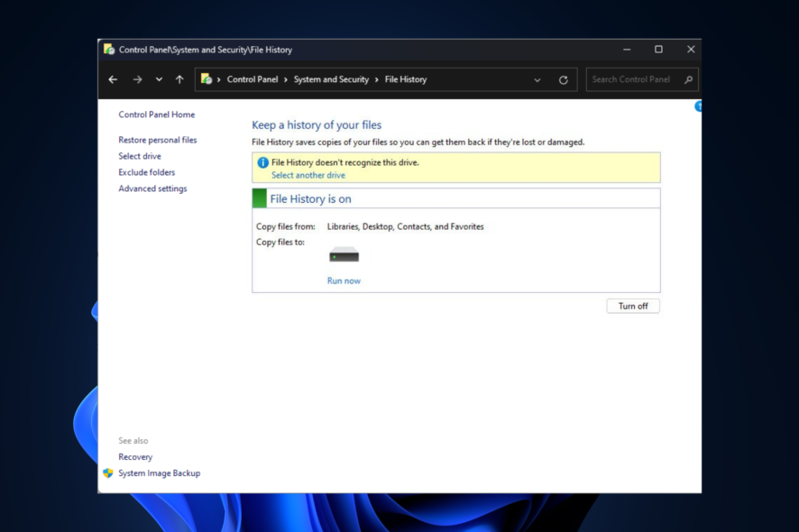Select the File History breadcrumb
The height and width of the screenshot is (532, 799).
tap(406, 79)
